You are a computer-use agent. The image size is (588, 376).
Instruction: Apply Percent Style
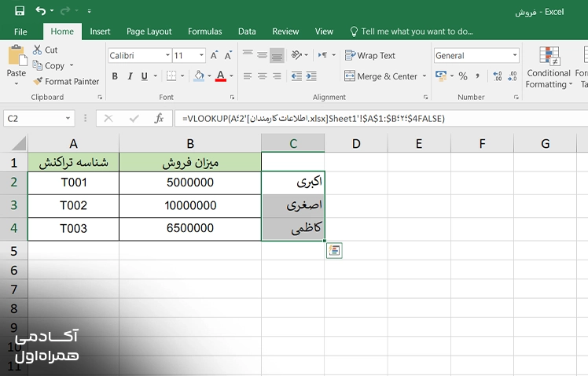click(463, 76)
